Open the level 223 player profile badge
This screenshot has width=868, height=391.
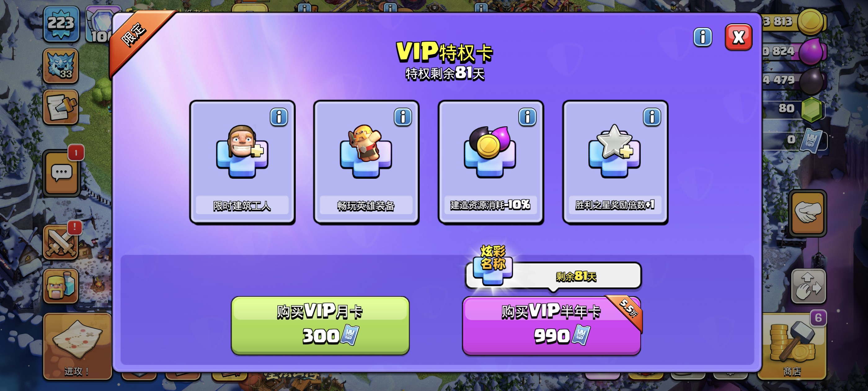coord(61,24)
